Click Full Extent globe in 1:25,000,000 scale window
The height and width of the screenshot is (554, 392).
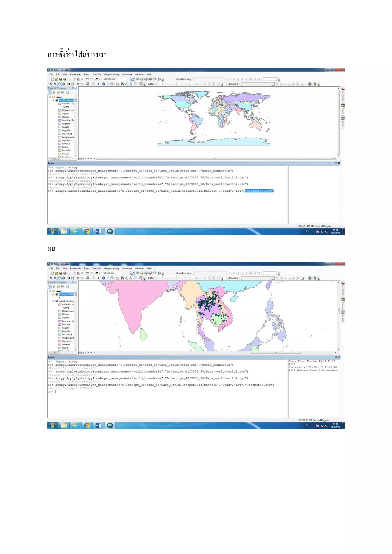[64, 278]
